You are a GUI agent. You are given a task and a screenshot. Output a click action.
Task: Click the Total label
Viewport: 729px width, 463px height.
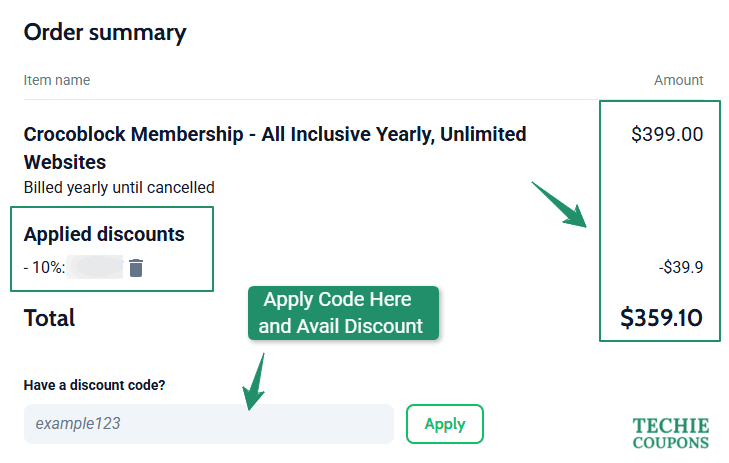[49, 318]
